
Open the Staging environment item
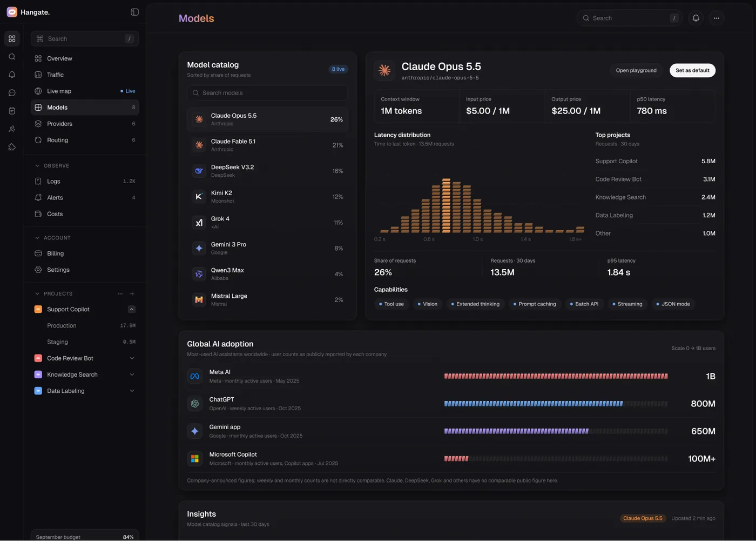(x=85, y=342)
